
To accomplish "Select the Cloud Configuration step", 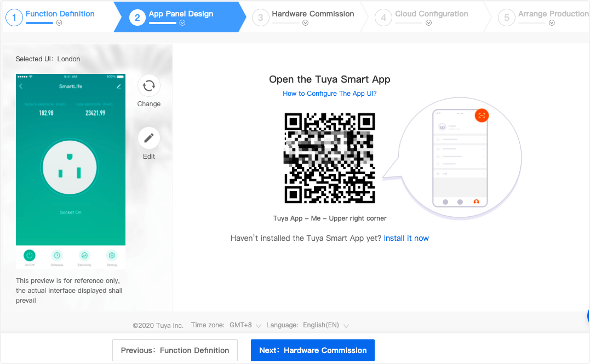I will 432,13.
